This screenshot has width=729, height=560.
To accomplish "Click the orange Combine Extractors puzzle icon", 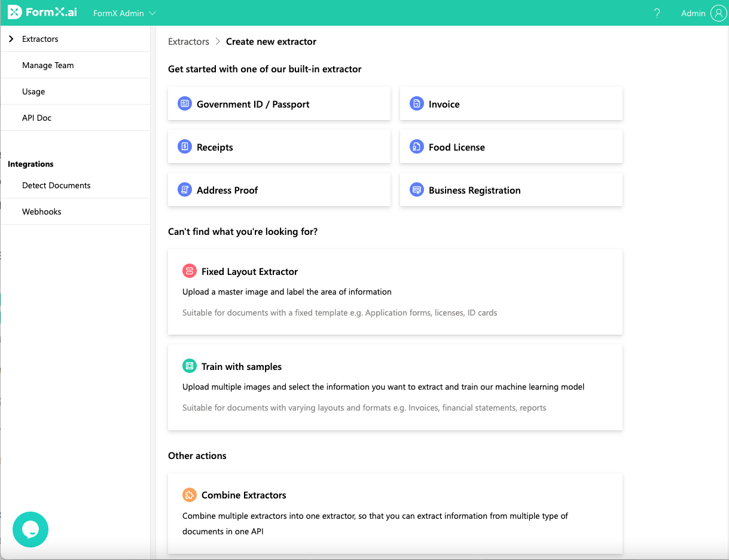I will click(x=190, y=495).
